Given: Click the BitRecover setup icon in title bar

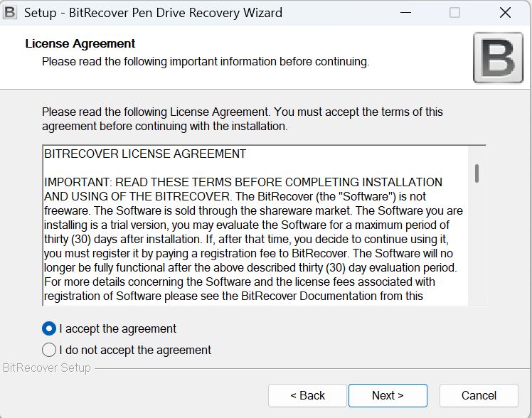Looking at the screenshot, I should point(11,13).
